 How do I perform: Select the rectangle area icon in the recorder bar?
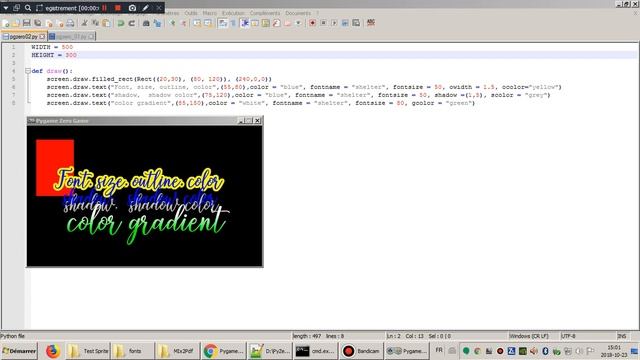[x=39, y=8]
